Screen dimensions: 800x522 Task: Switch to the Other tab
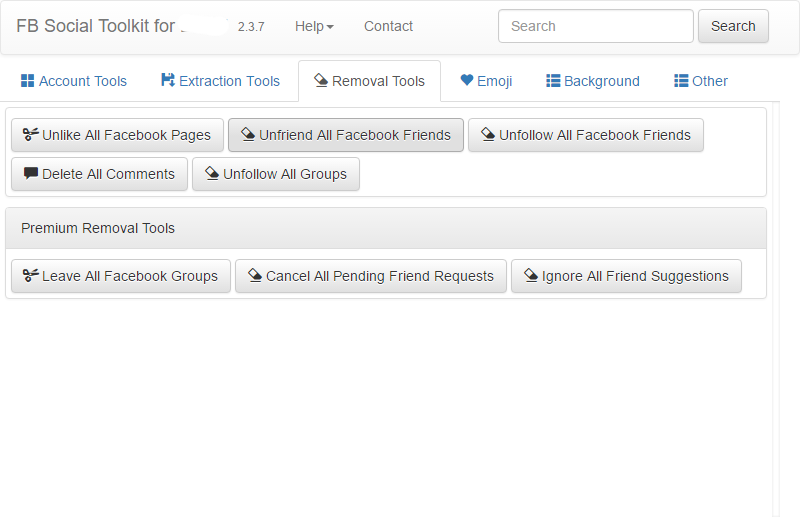coord(701,81)
